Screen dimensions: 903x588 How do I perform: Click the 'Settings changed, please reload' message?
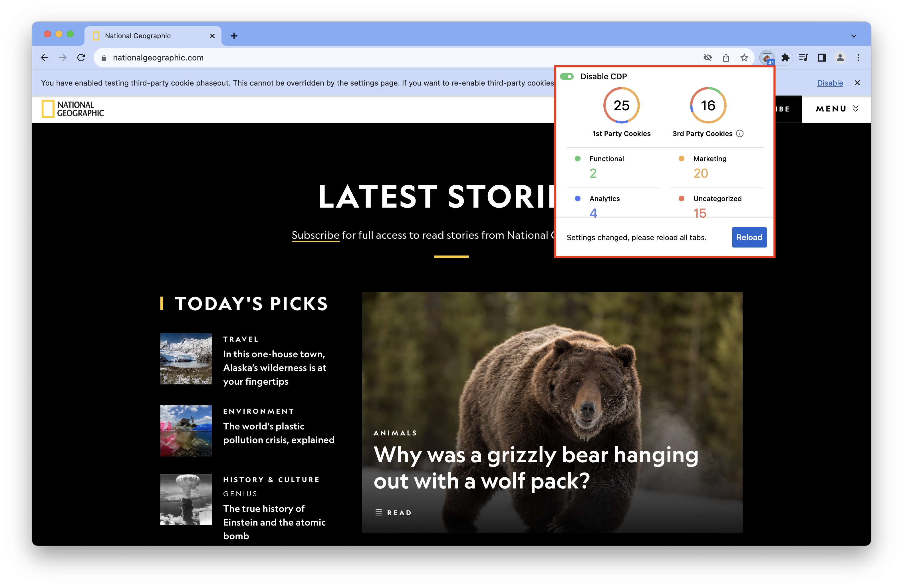point(636,238)
